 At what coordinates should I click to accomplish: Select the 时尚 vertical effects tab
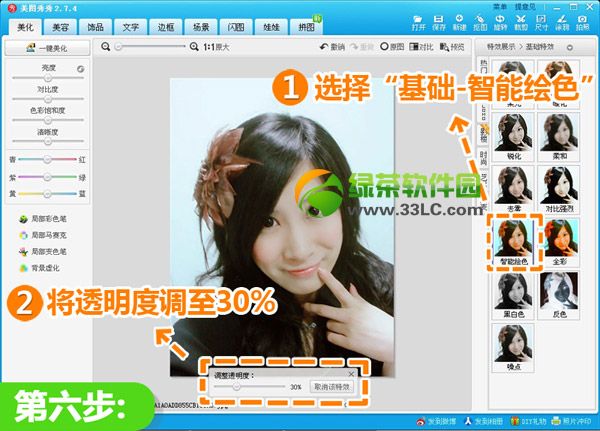tap(483, 158)
